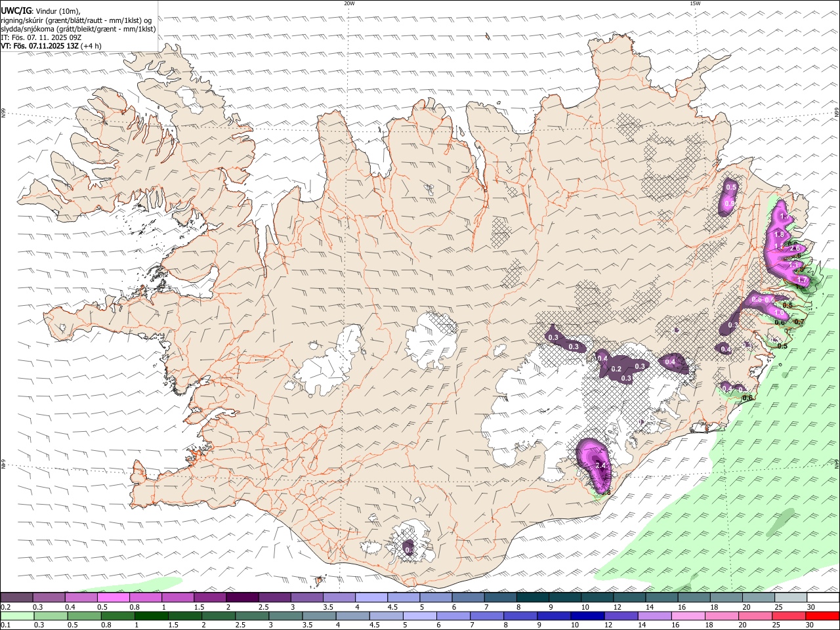Pick the lower legend swatch labeled 4.5
The height and width of the screenshot is (630, 840).
[386, 616]
